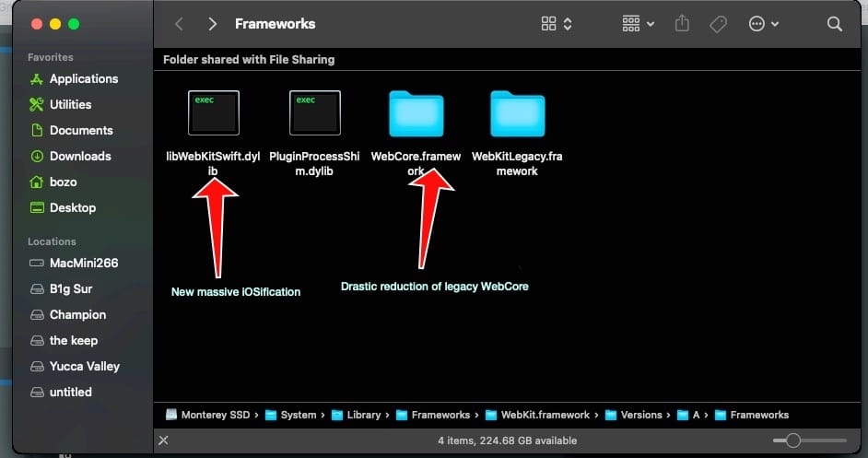Click the X icon in the status bar
The width and height of the screenshot is (868, 458).
point(163,440)
